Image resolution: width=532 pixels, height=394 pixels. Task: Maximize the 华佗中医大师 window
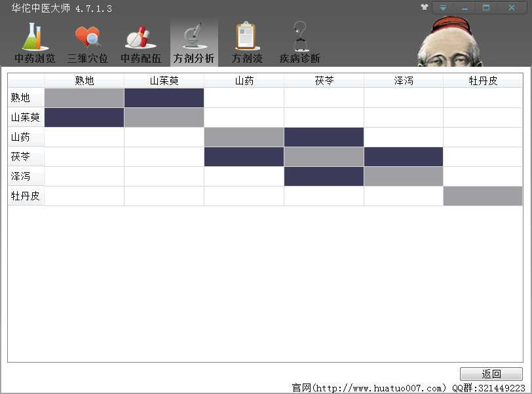click(486, 7)
